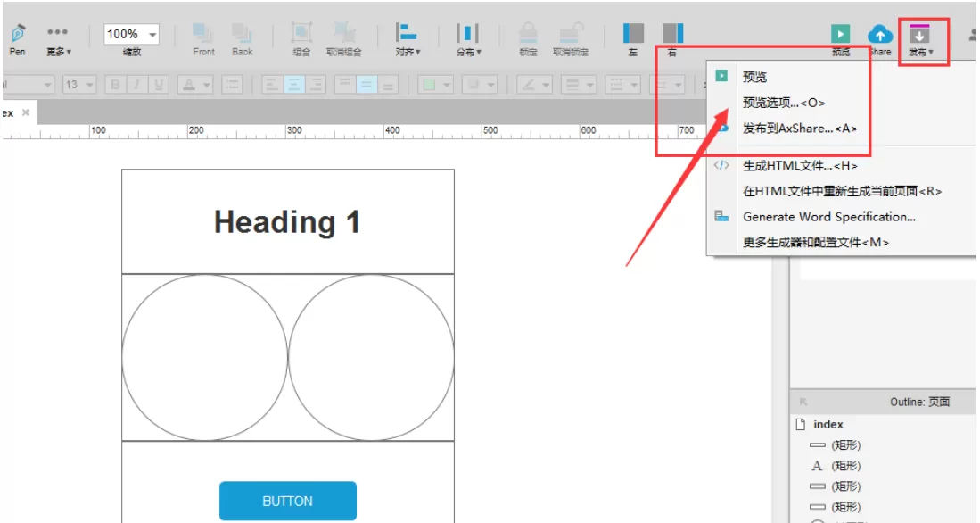Click the Generate Word Specification icon
This screenshot has width=980, height=523.
(x=721, y=217)
